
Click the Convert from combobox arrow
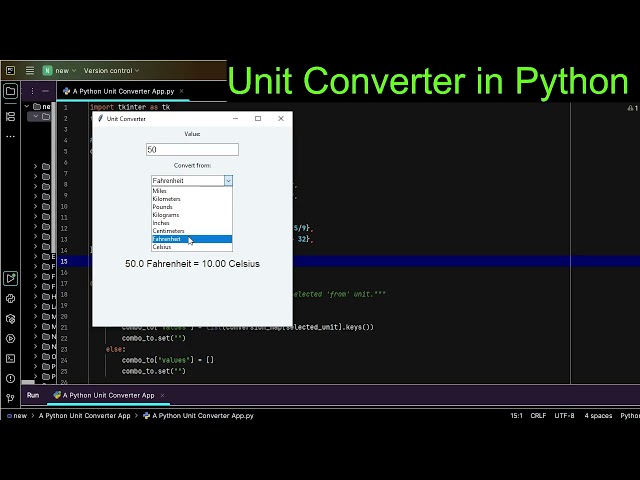pos(228,180)
